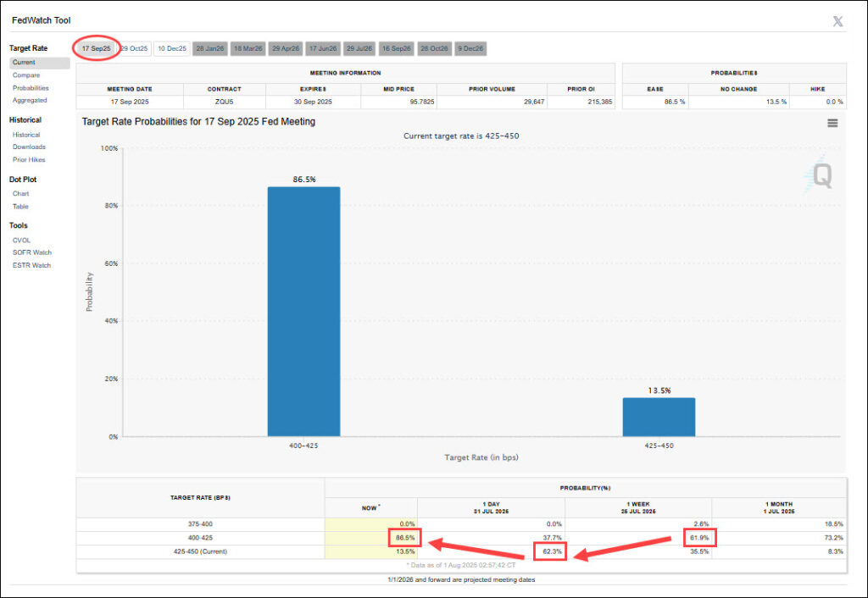
Task: Open the CVOL tool link
Action: pyautogui.click(x=21, y=241)
